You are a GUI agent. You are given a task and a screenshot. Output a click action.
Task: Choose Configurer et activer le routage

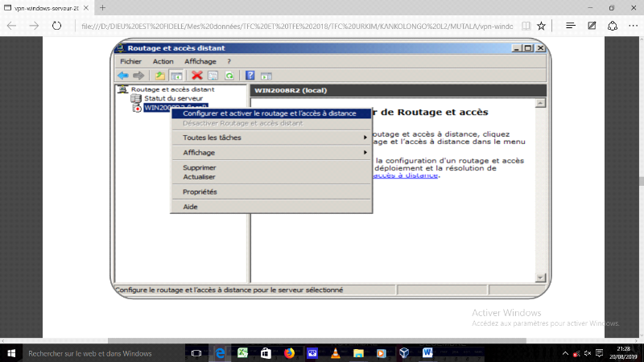[271, 113]
